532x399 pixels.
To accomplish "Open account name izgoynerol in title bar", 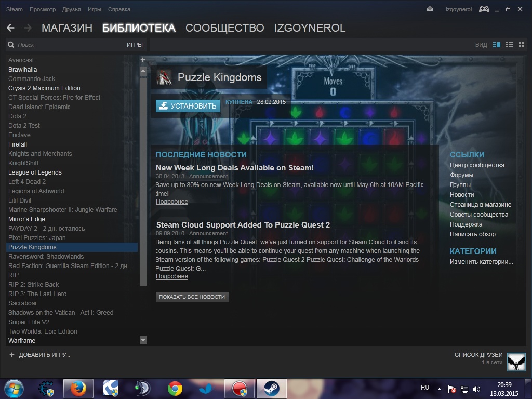I will [458, 9].
